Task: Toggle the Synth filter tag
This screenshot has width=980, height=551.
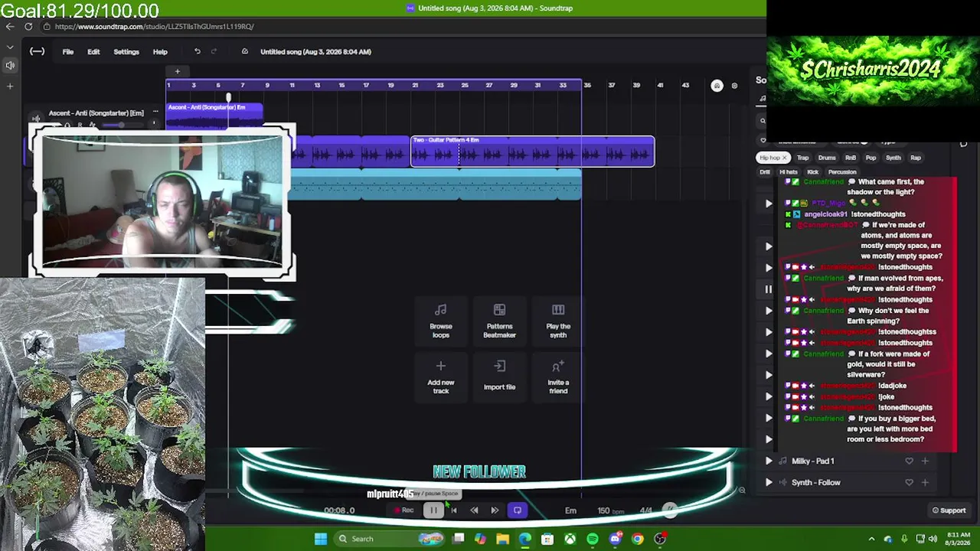Action: click(x=893, y=158)
